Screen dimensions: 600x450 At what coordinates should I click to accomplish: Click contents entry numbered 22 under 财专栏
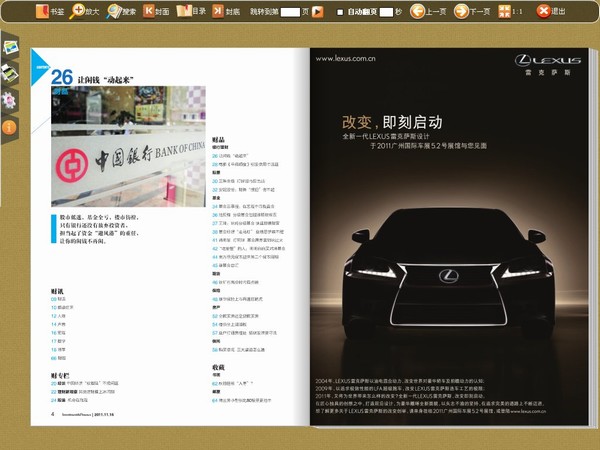83,392
